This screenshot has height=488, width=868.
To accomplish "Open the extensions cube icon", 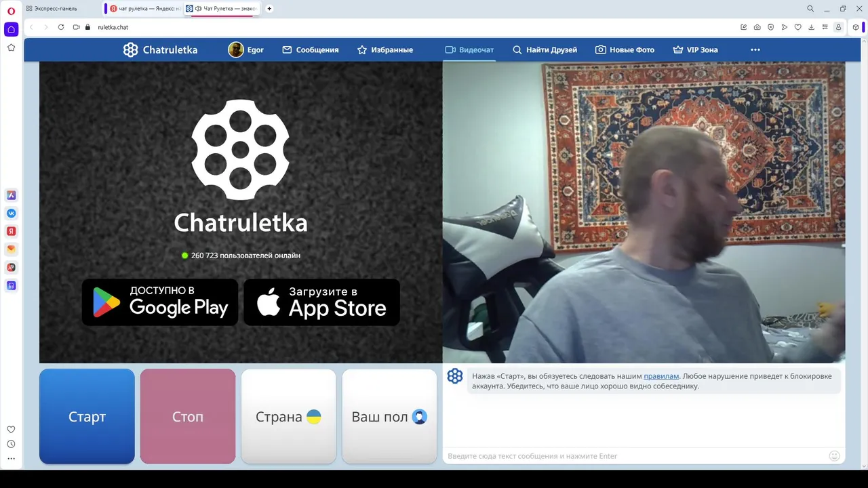I will click(856, 27).
